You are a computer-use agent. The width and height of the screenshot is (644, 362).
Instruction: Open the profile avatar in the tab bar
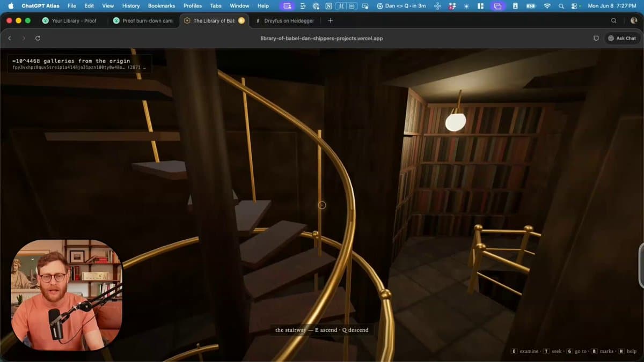click(x=634, y=20)
